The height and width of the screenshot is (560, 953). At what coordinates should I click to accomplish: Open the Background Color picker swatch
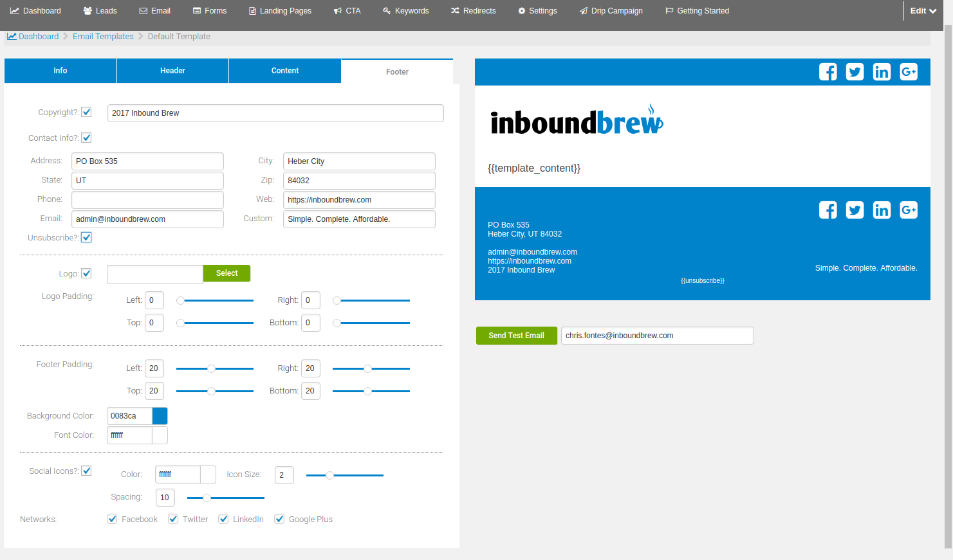(160, 416)
